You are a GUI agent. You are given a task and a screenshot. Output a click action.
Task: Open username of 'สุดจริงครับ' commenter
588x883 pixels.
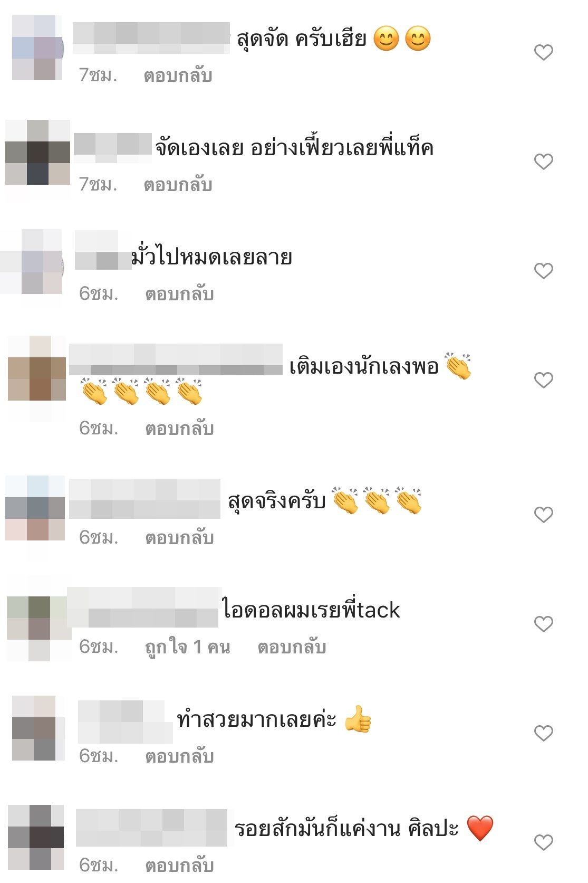coord(144,499)
